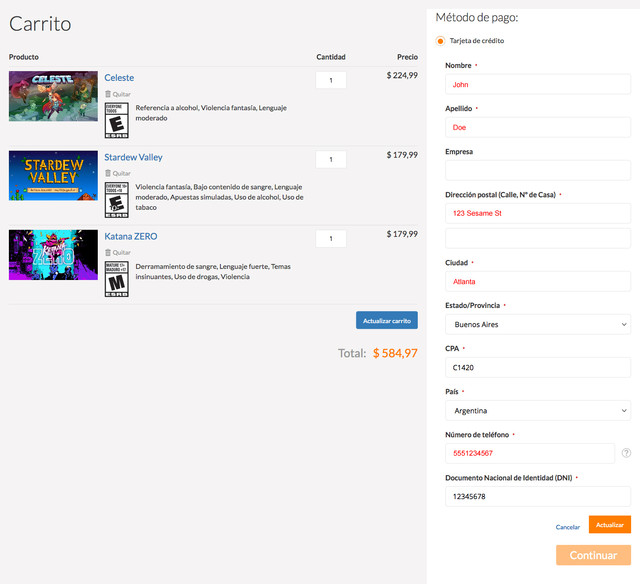Viewport: 640px width, 584px height.
Task: Click the phone number field 5551234567
Action: 530,453
